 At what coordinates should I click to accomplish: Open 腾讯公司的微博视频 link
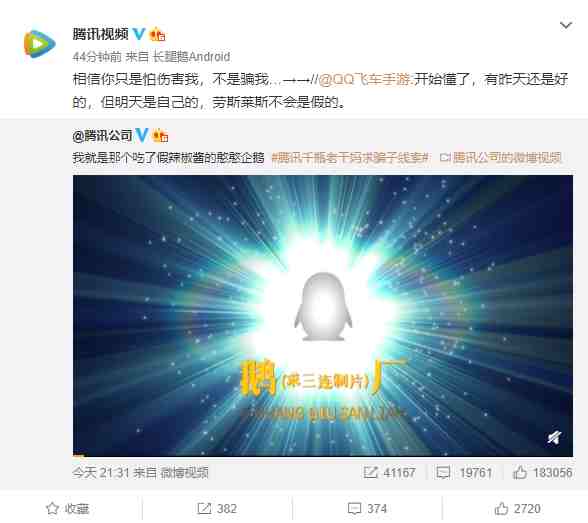point(501,157)
